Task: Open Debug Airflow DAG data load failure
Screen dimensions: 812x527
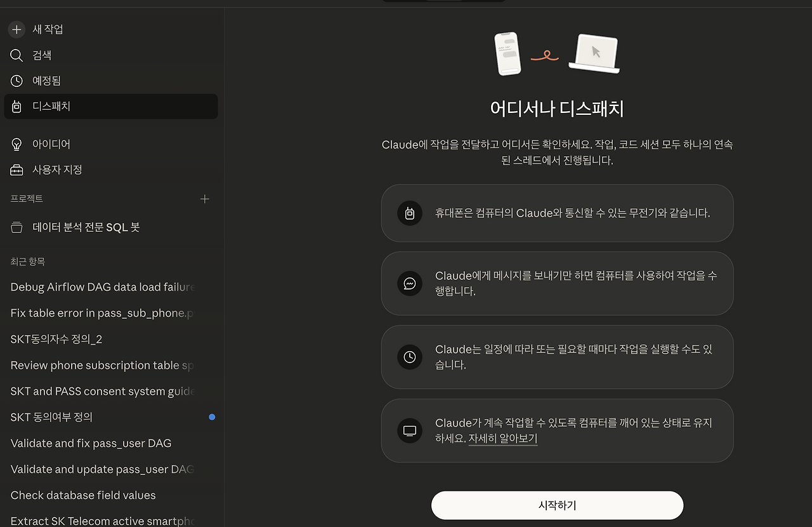Action: [95, 287]
